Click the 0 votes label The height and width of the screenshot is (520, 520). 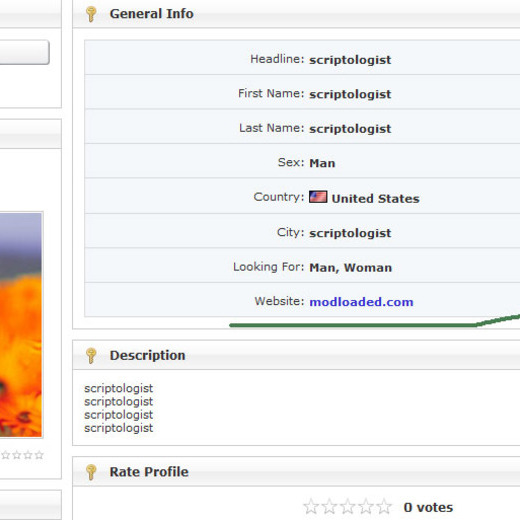tap(428, 507)
